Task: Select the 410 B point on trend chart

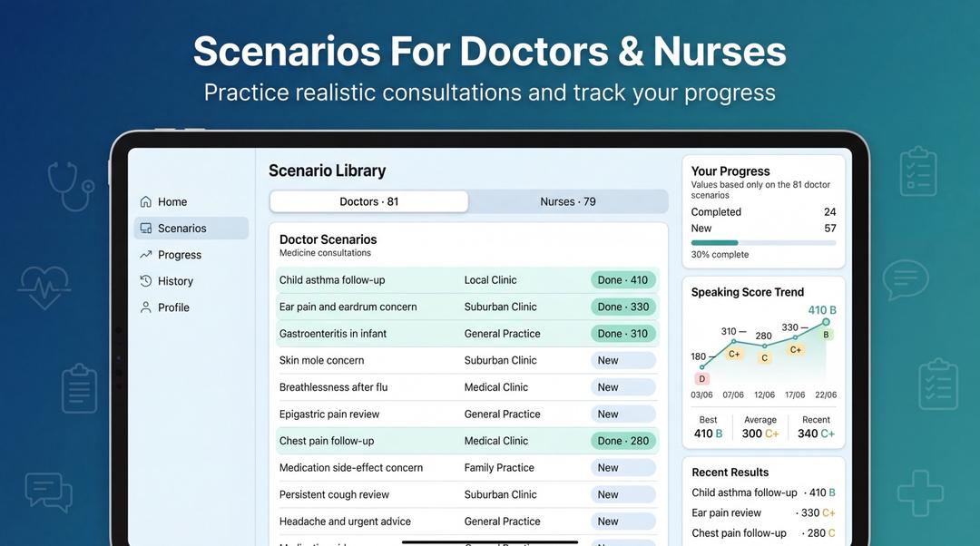Action: 826,322
